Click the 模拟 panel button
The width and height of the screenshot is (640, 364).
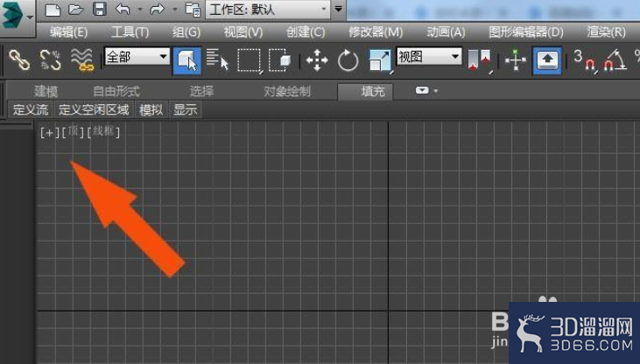pyautogui.click(x=151, y=109)
